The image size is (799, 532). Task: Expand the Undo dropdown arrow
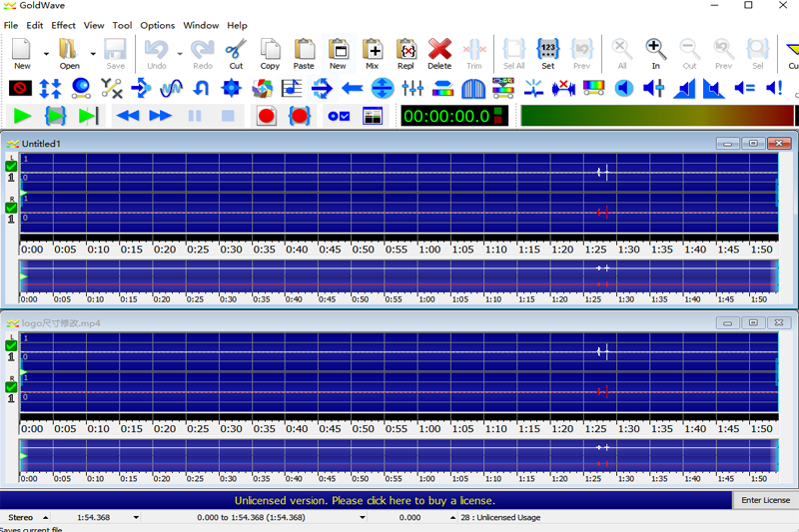pos(180,53)
